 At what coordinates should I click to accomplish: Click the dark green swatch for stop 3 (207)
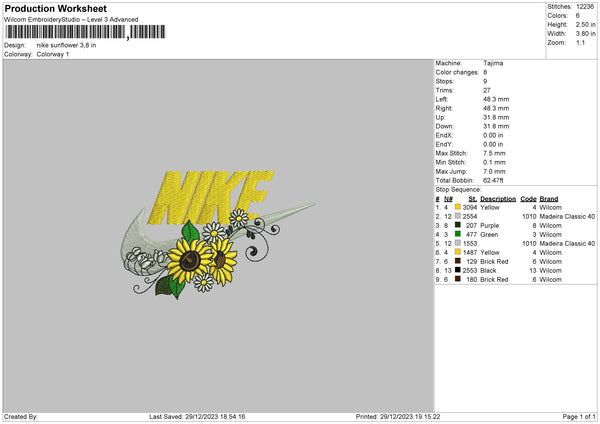pos(458,225)
